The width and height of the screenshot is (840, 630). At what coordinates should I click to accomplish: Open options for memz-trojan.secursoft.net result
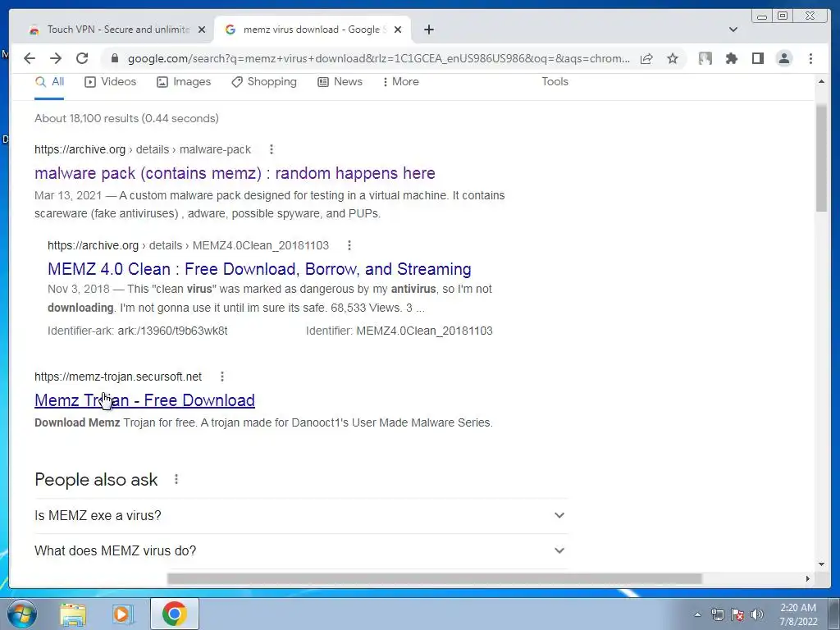tap(222, 377)
